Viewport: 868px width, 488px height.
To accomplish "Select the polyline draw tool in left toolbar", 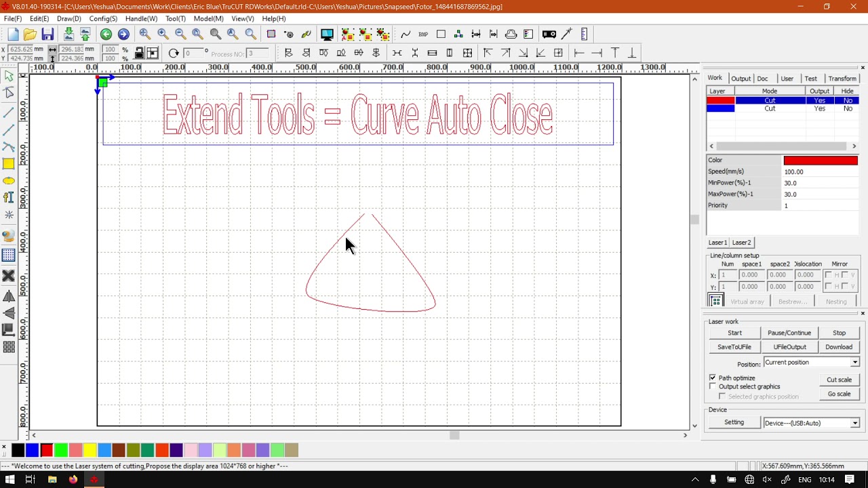I will 9,129.
